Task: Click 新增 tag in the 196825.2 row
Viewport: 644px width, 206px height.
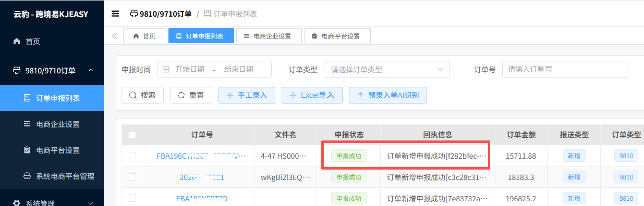Action: (x=574, y=198)
